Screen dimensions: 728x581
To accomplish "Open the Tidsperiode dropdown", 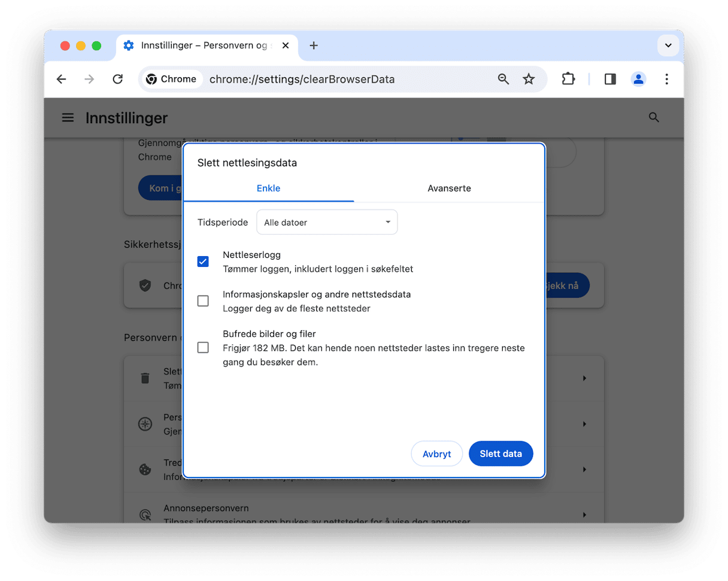I will pos(327,222).
